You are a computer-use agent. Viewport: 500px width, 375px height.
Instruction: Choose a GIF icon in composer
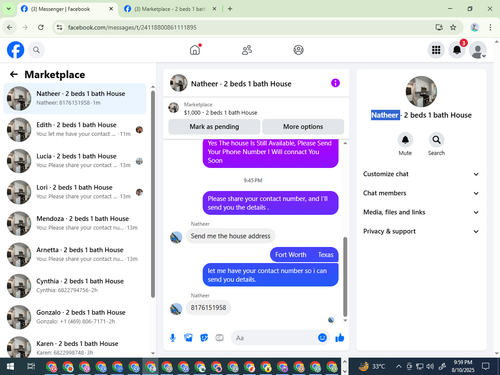pos(219,338)
